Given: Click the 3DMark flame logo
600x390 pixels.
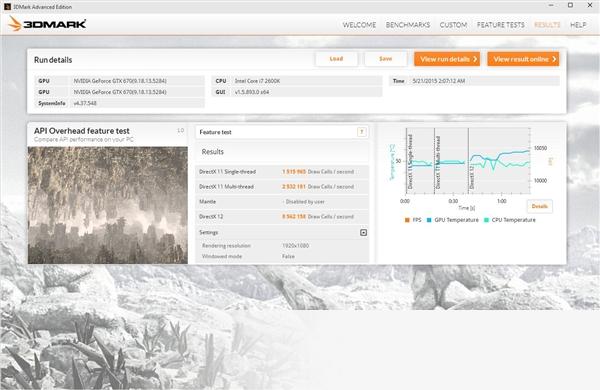Looking at the screenshot, I should pos(15,24).
